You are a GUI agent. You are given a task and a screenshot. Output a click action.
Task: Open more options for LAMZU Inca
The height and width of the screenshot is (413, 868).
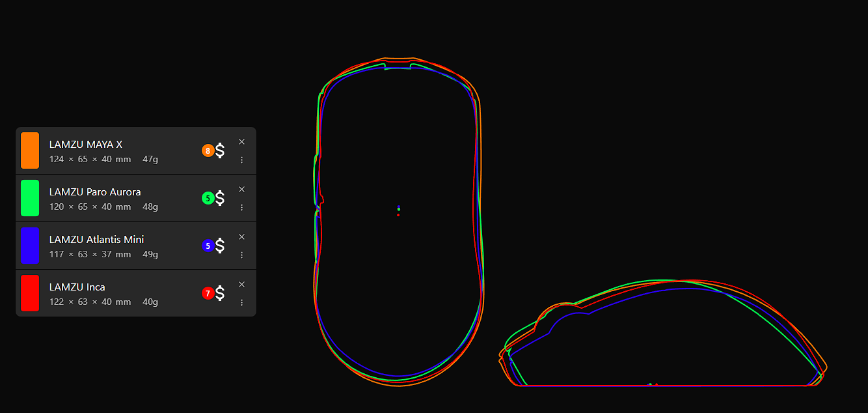pos(241,302)
